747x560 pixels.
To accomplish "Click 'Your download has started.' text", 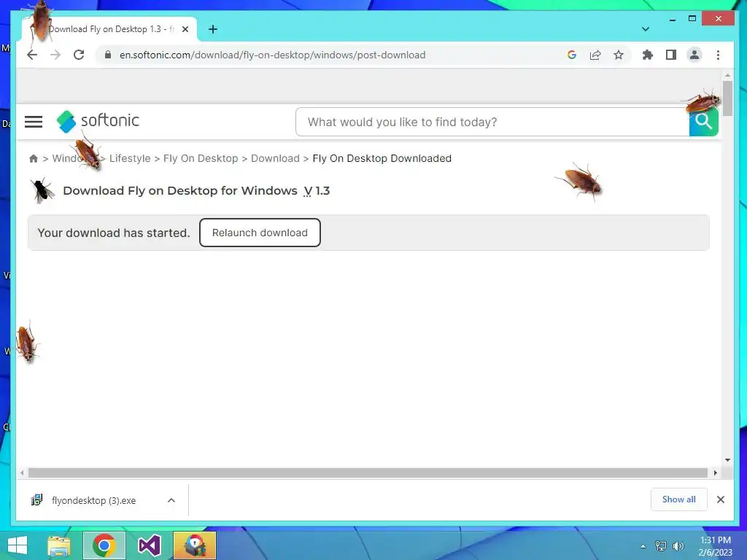I will (114, 233).
